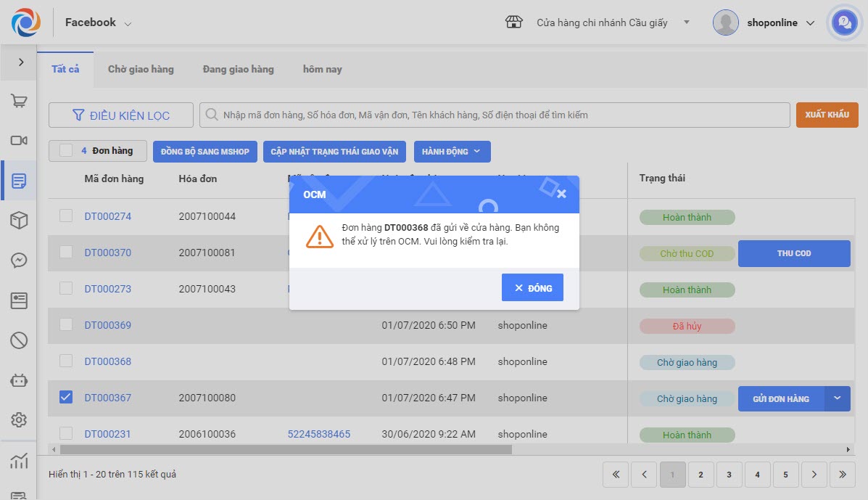Click the blocked circle sidebar icon
Screen dimensions: 868x500
(x=19, y=340)
